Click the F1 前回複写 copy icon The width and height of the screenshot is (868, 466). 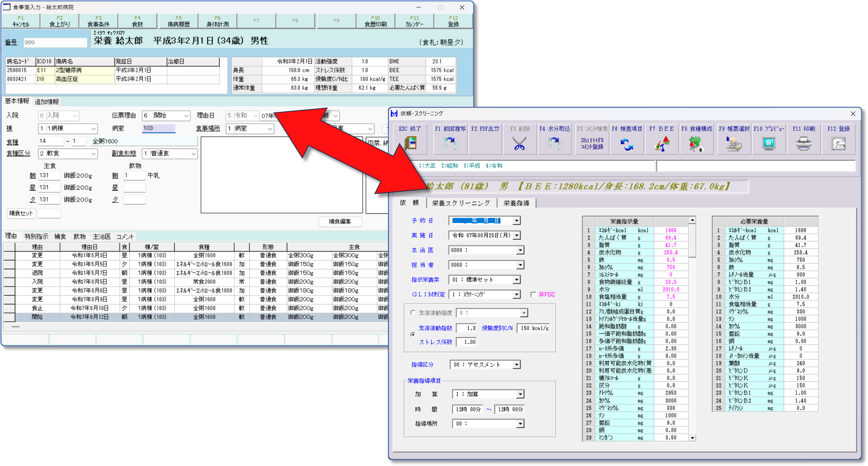(x=450, y=143)
